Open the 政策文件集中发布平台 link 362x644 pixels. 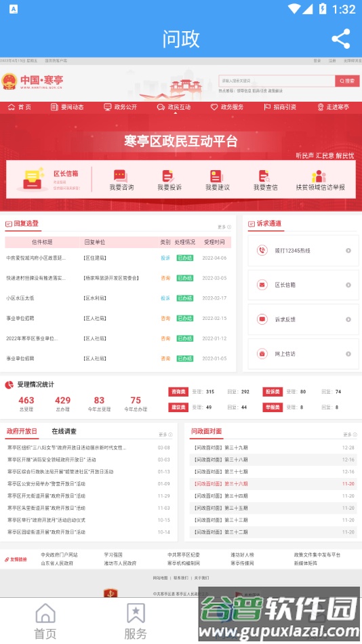click(317, 555)
